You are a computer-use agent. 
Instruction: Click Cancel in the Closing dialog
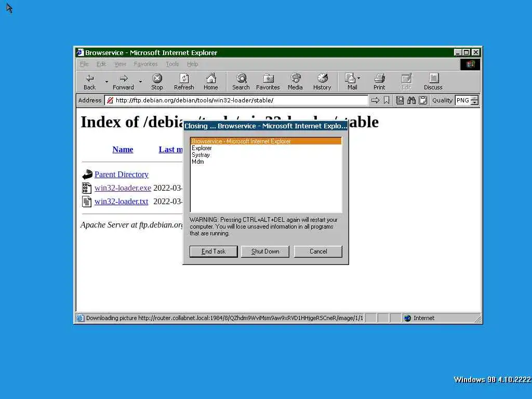[318, 251]
